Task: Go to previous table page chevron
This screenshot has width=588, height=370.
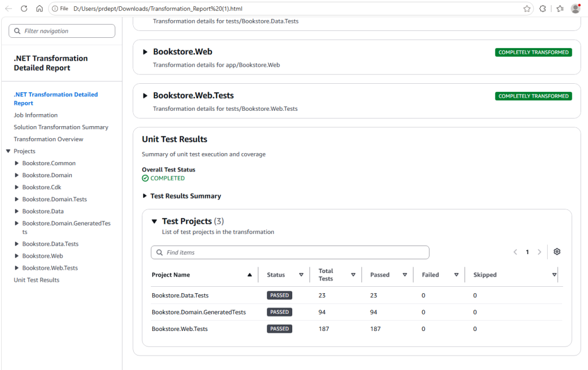Action: [515, 252]
